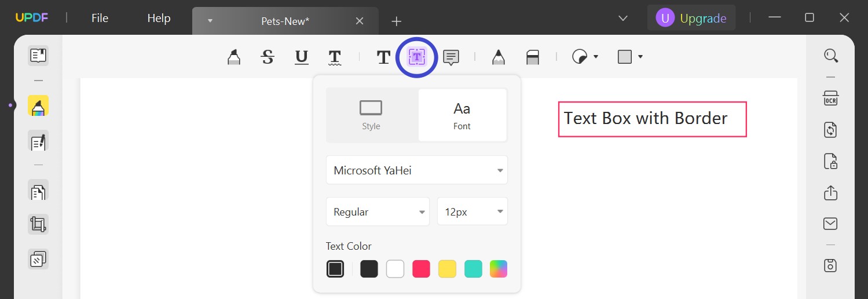Select the strikethrough text tool

[267, 57]
